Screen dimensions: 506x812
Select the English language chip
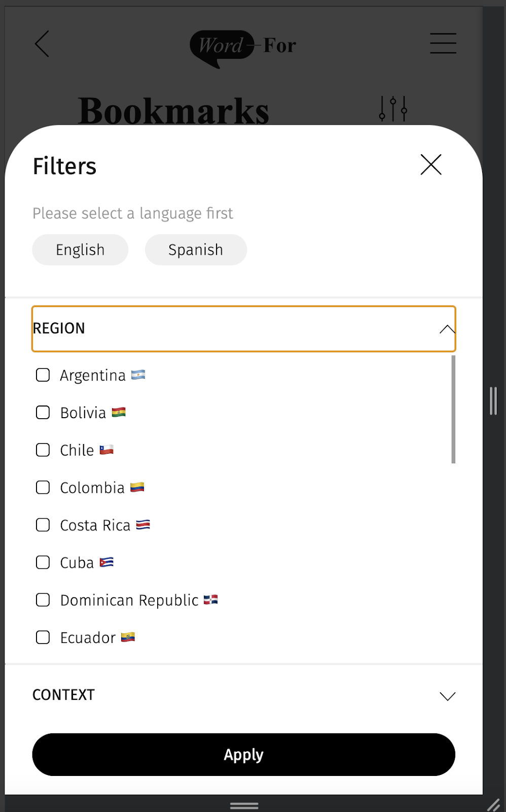point(80,250)
